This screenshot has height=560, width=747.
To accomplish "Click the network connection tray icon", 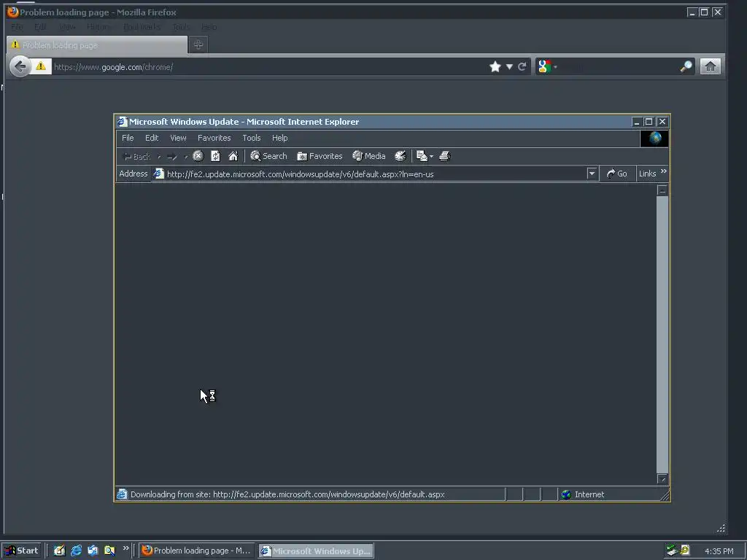I will [x=672, y=551].
